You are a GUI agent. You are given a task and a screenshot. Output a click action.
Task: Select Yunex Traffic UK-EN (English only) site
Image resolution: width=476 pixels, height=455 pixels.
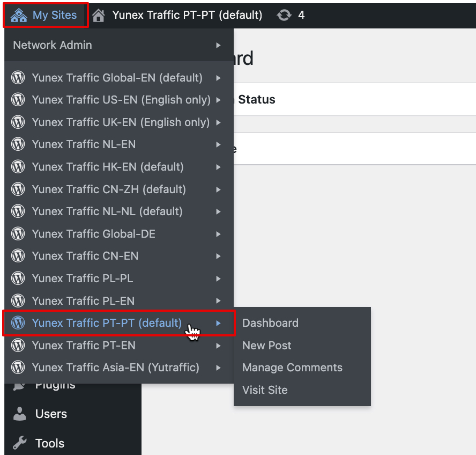[x=121, y=122]
